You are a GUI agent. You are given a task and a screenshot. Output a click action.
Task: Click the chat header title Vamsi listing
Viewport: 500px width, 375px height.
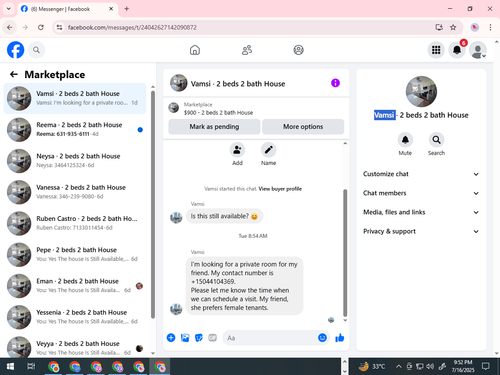click(238, 84)
